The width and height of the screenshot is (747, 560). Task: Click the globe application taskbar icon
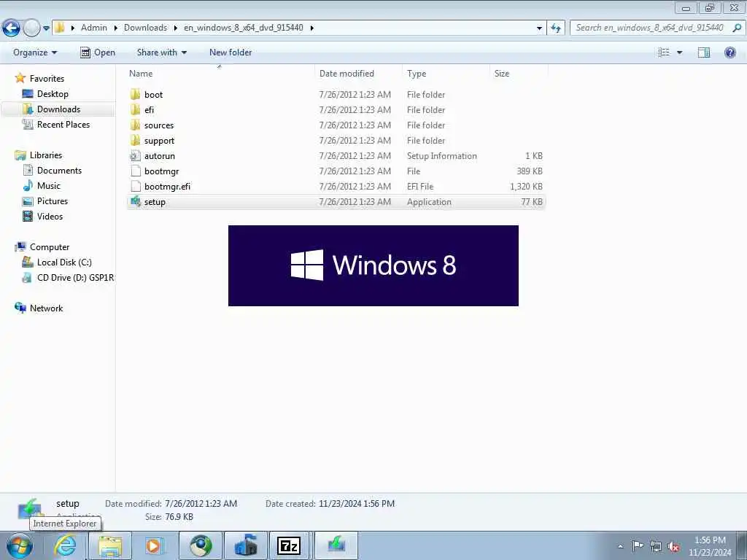click(200, 545)
